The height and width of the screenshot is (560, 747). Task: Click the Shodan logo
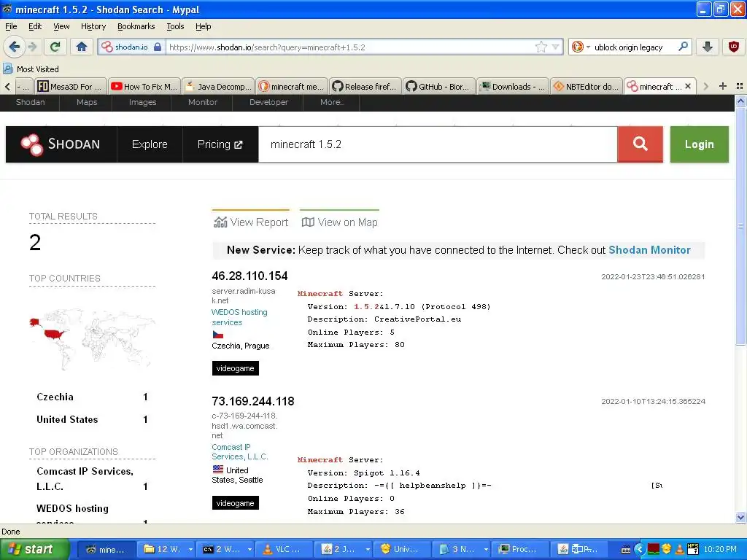coord(61,144)
